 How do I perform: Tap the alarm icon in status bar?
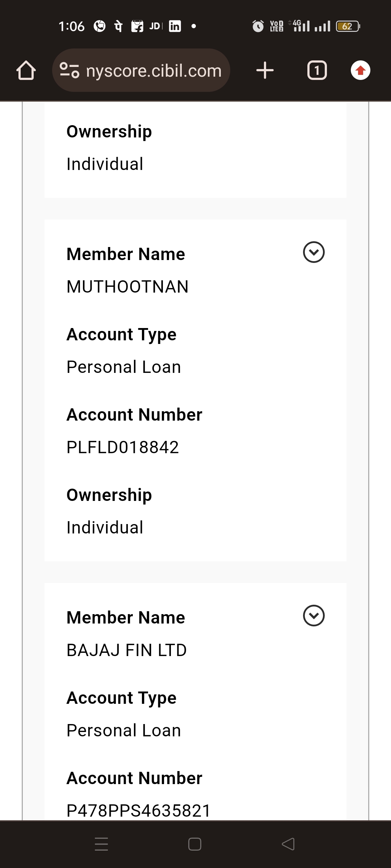click(x=258, y=26)
